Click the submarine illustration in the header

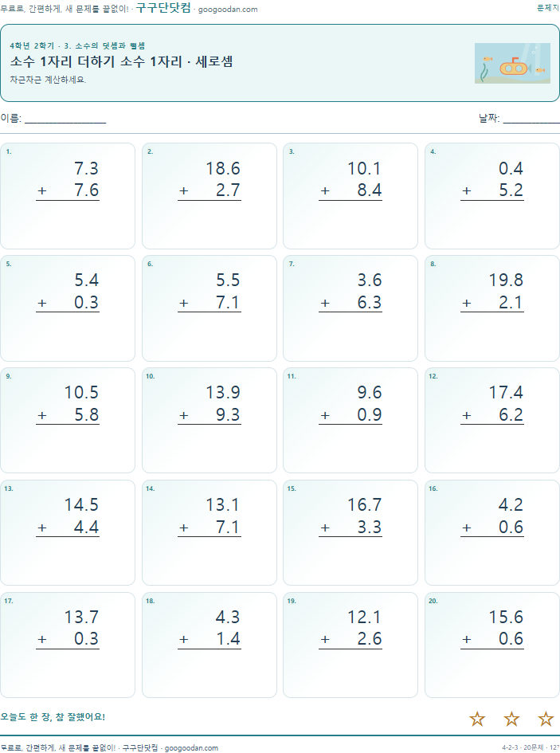tap(512, 64)
